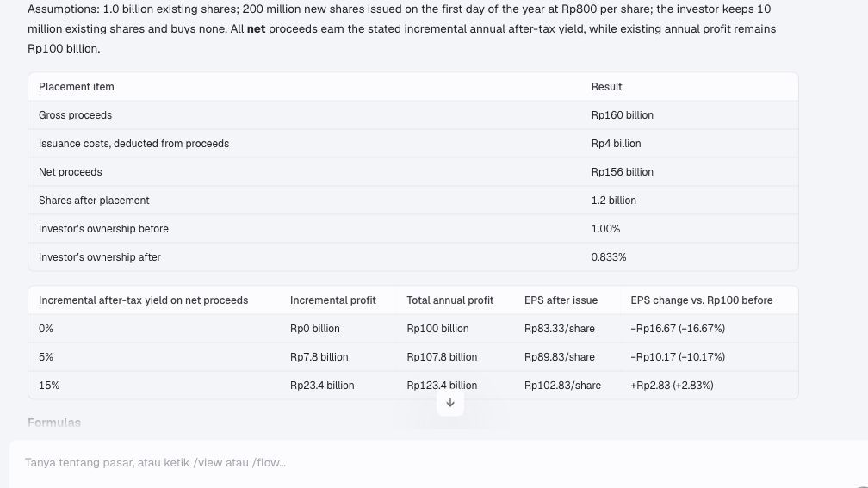Viewport: 868px width, 488px height.
Task: Select the 'Rp7.8 billion' cell
Action: [319, 357]
